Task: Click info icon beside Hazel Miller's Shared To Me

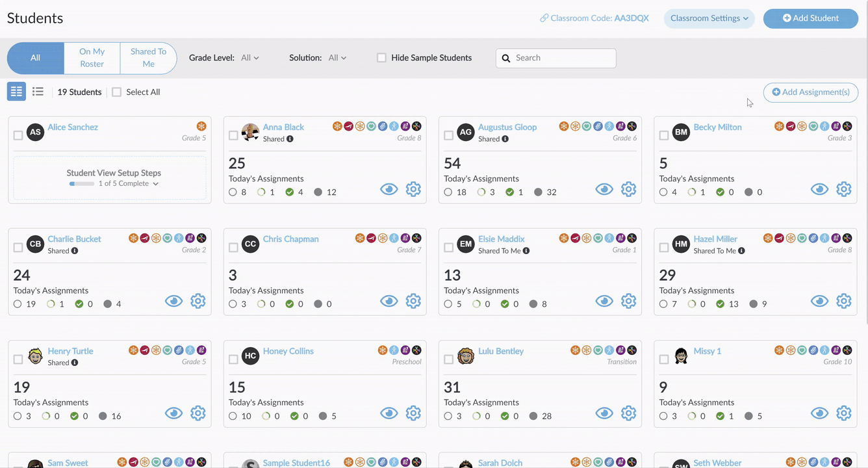Action: 741,251
